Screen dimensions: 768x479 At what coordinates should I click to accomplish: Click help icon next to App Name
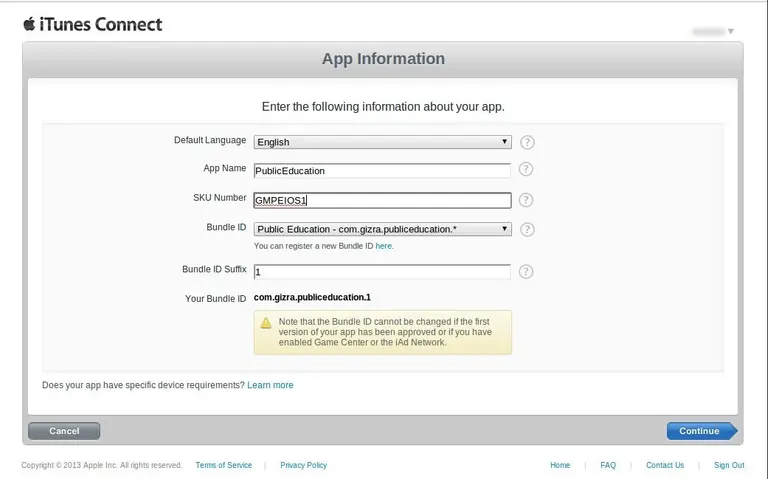pos(526,169)
